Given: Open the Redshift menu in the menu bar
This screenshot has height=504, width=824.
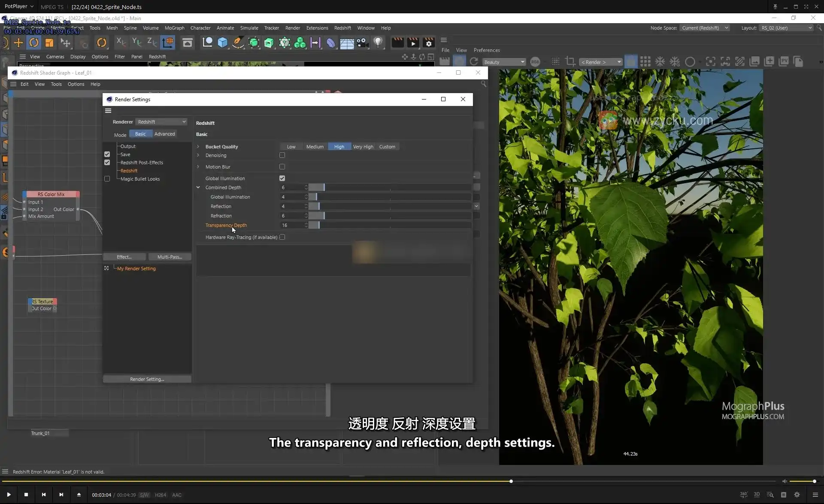Looking at the screenshot, I should pyautogui.click(x=342, y=27).
